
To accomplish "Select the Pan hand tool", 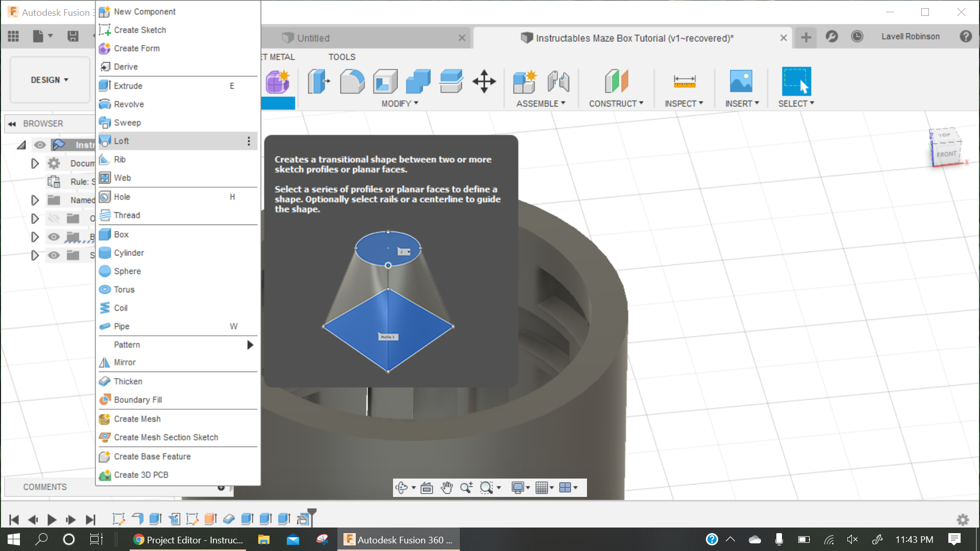I will pyautogui.click(x=447, y=488).
